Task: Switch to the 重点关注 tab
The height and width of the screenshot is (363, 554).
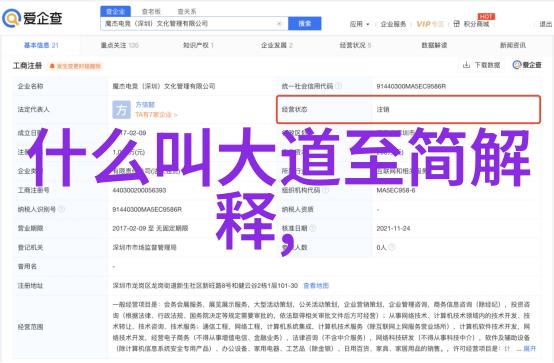Action: pyautogui.click(x=119, y=45)
